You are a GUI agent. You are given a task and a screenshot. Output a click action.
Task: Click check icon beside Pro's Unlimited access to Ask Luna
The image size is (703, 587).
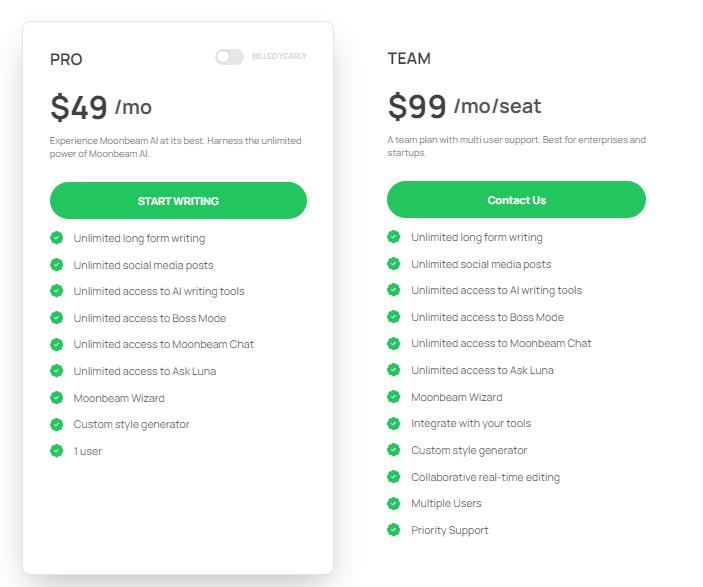click(x=57, y=371)
